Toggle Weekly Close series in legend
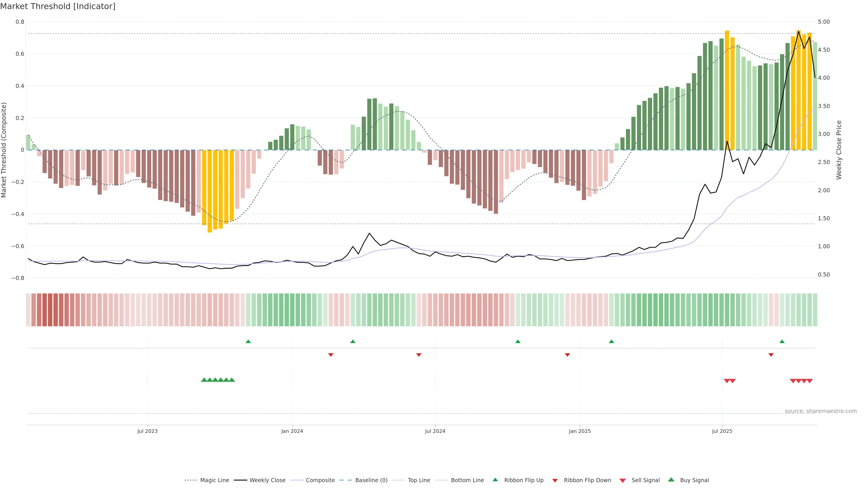Screen dimensions: 868x488 267,480
